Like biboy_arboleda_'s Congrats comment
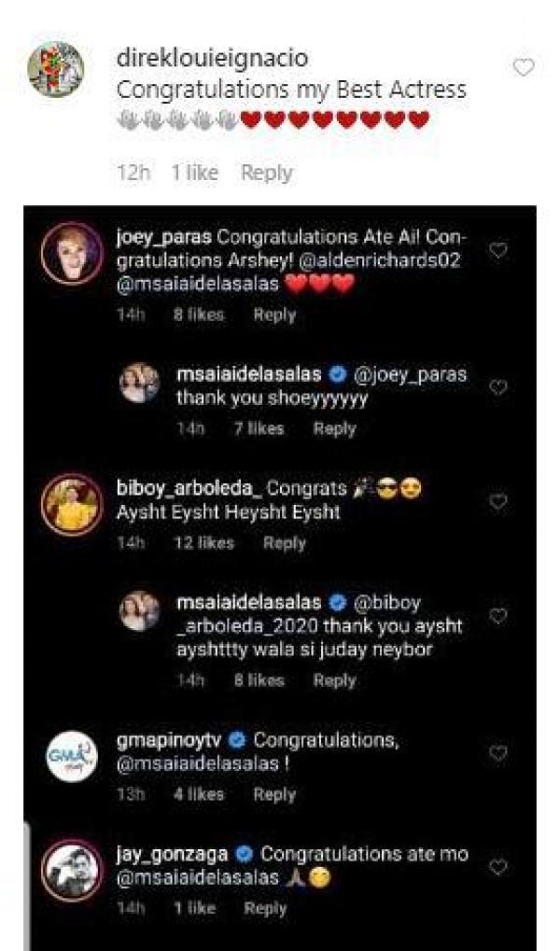 pos(498,502)
